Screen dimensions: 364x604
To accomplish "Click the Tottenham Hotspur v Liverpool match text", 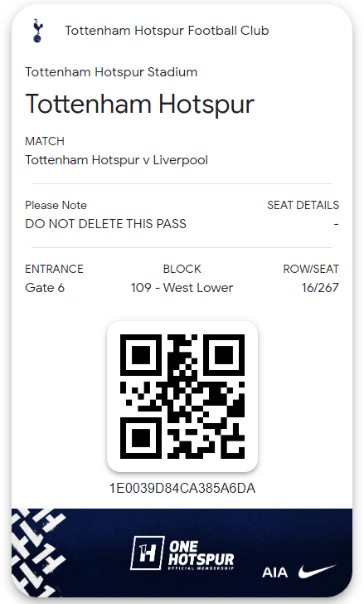I will (116, 160).
